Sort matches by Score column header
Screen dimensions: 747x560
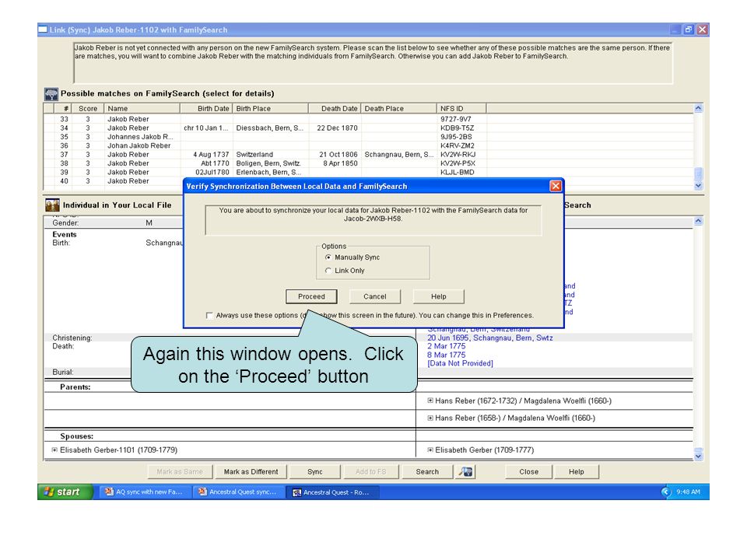point(88,109)
